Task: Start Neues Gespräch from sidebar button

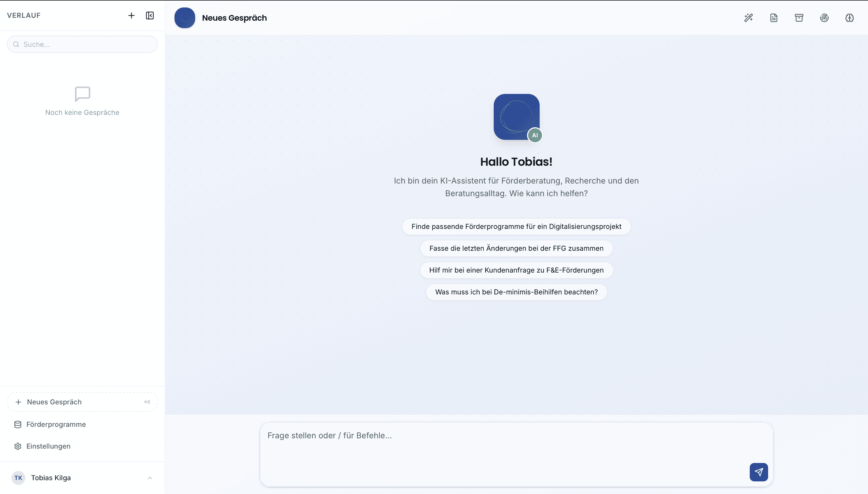Action: [82, 402]
